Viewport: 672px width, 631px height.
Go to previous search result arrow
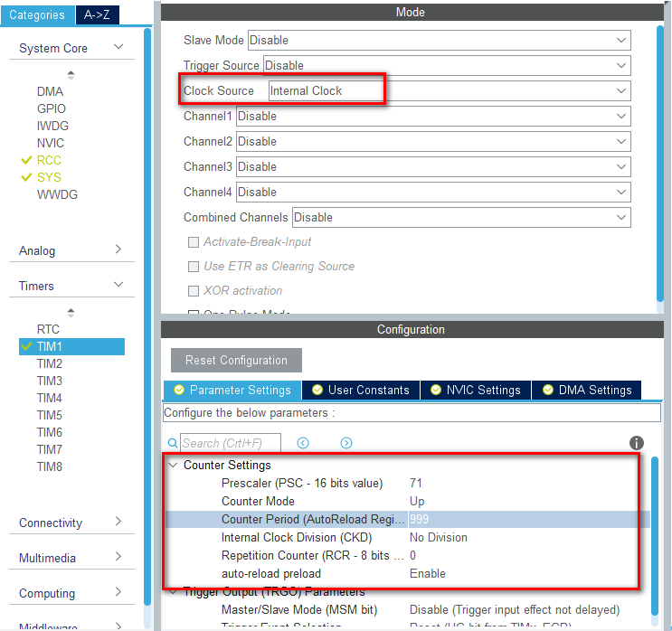click(x=303, y=443)
